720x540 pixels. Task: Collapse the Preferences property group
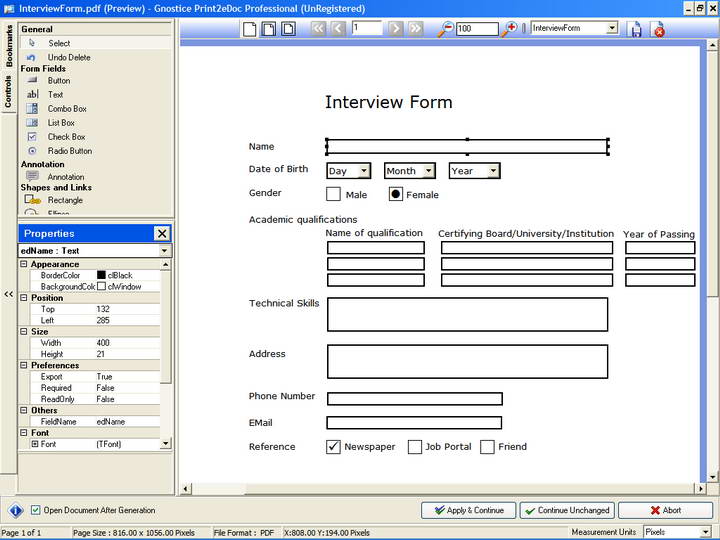point(24,365)
